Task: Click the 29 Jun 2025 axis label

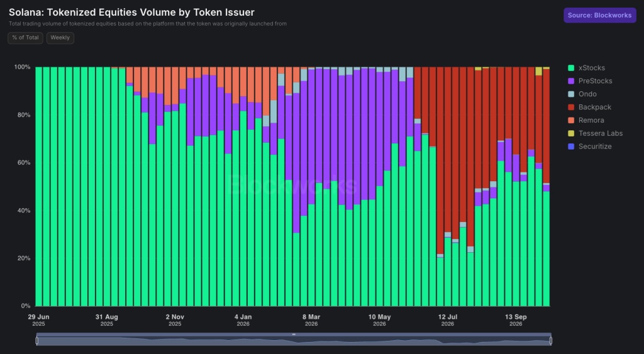Action: click(38, 320)
